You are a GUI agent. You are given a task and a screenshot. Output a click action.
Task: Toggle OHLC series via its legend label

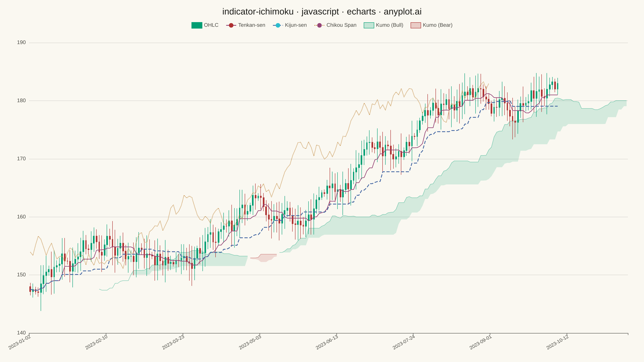click(x=211, y=25)
